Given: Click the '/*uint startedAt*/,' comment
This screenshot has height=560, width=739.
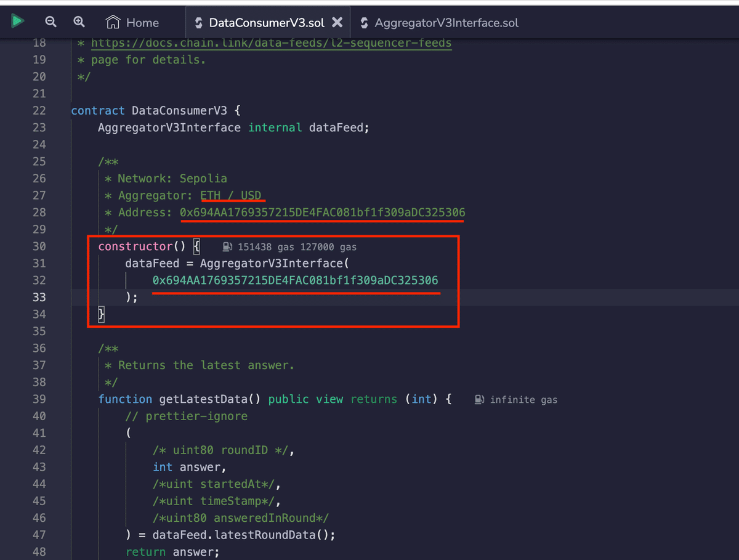Looking at the screenshot, I should tap(217, 484).
